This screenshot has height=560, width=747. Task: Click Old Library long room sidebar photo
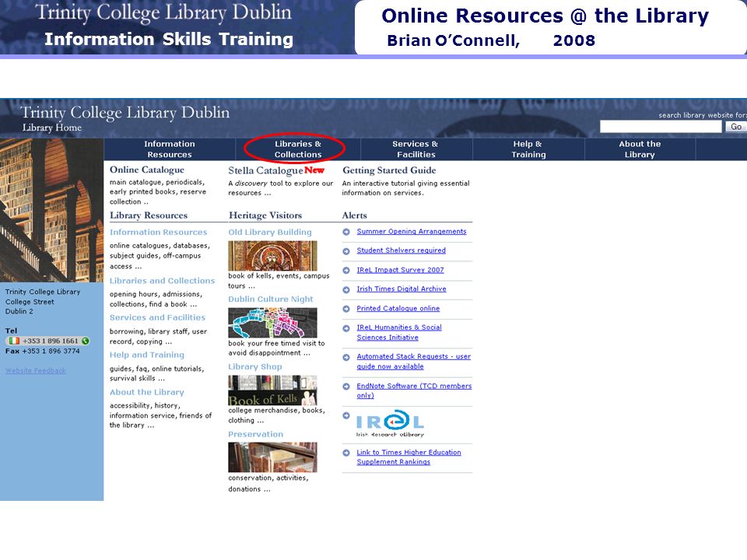[51, 210]
